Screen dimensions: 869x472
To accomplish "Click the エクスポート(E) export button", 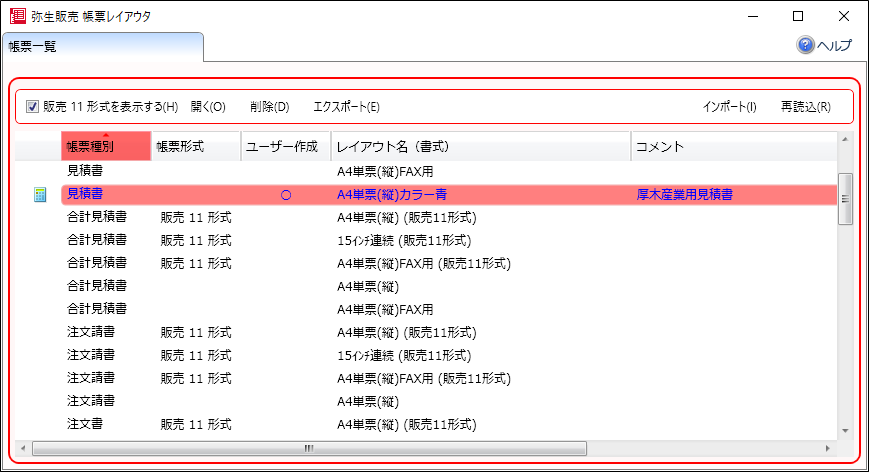I will [346, 106].
